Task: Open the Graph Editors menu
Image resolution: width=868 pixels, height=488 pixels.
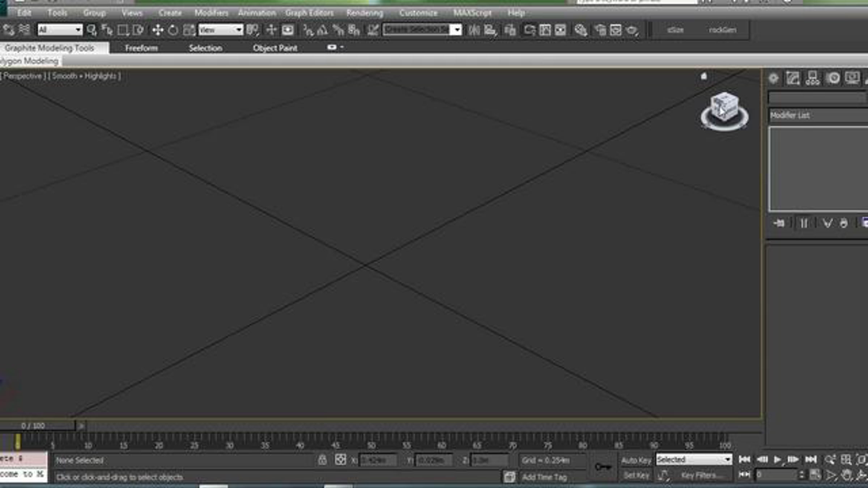Action: (310, 13)
